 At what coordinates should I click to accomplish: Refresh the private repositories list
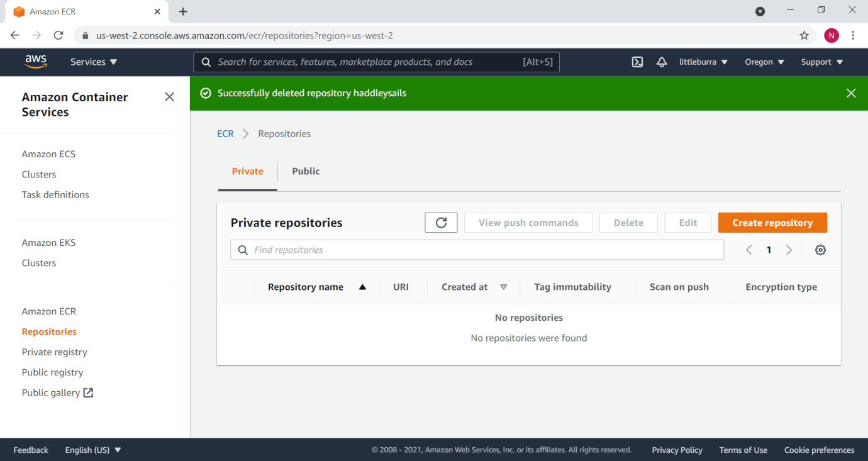tap(441, 223)
